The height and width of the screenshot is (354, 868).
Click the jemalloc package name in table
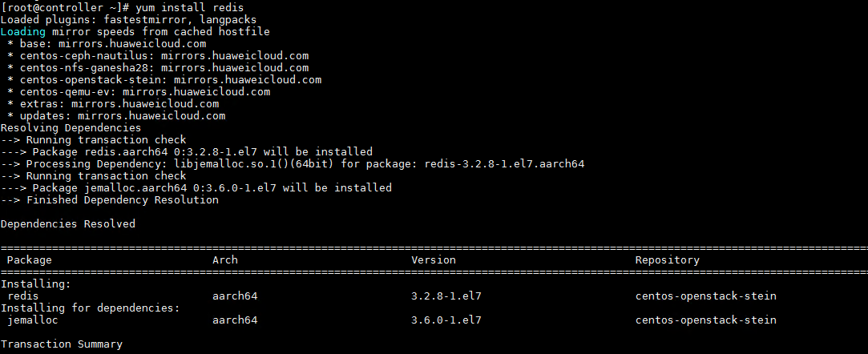click(x=33, y=320)
